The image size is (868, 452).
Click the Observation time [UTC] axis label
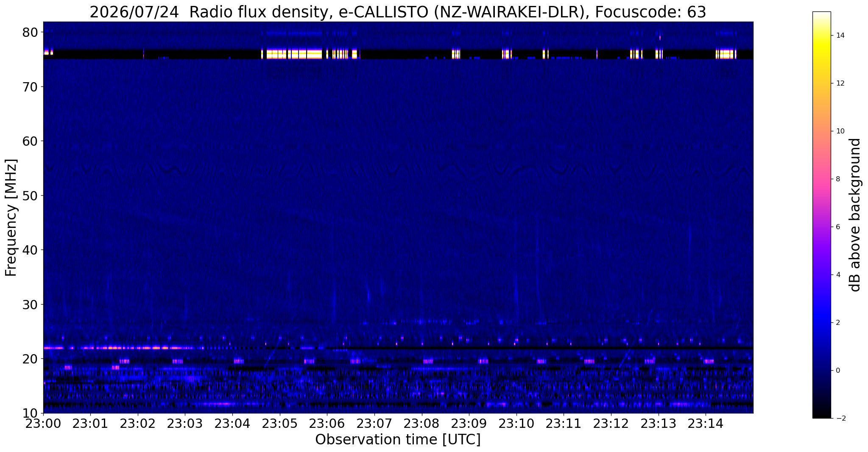tap(398, 440)
